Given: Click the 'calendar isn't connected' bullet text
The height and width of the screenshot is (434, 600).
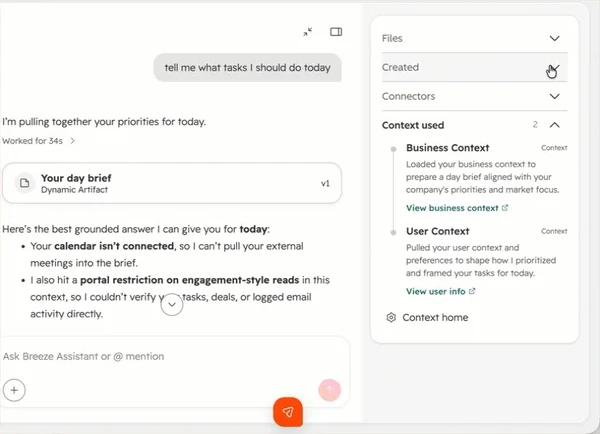Looking at the screenshot, I should click(114, 246).
